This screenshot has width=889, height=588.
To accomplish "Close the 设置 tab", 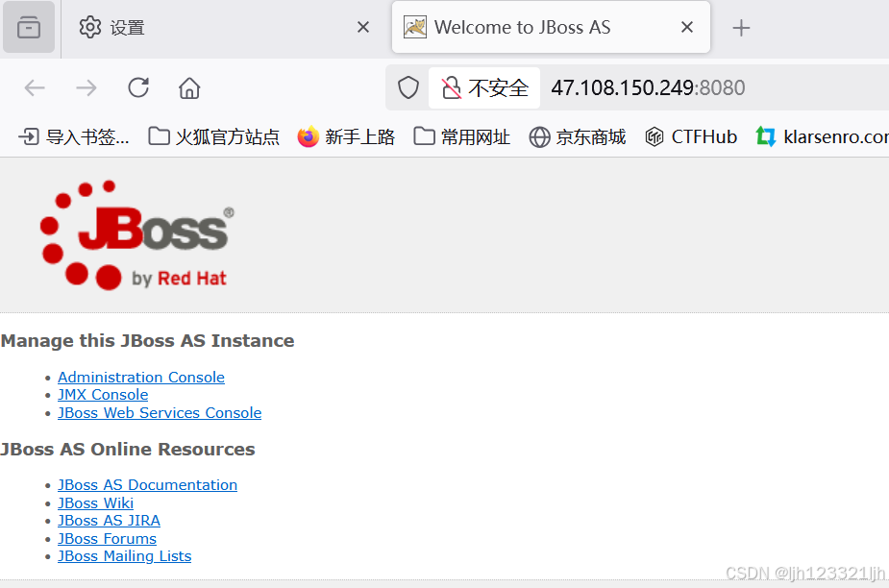I will [x=363, y=27].
